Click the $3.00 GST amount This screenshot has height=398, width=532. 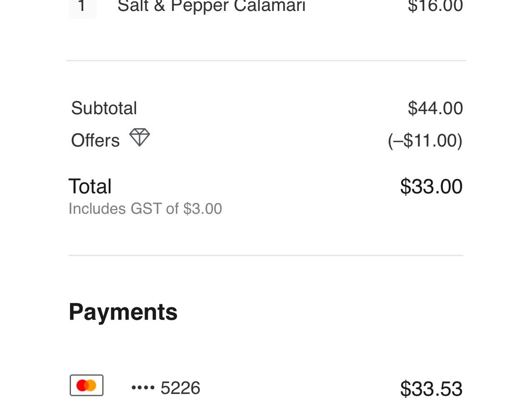coord(202,209)
